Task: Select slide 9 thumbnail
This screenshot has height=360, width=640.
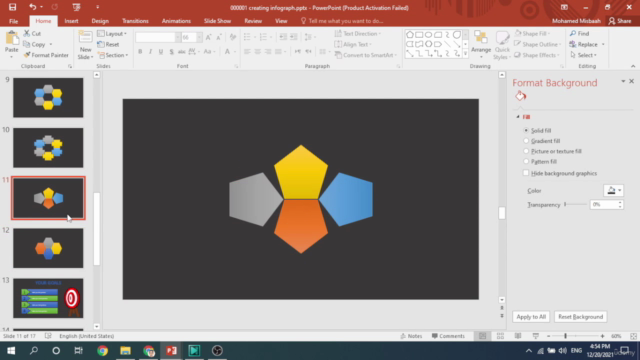Action: coord(48,98)
